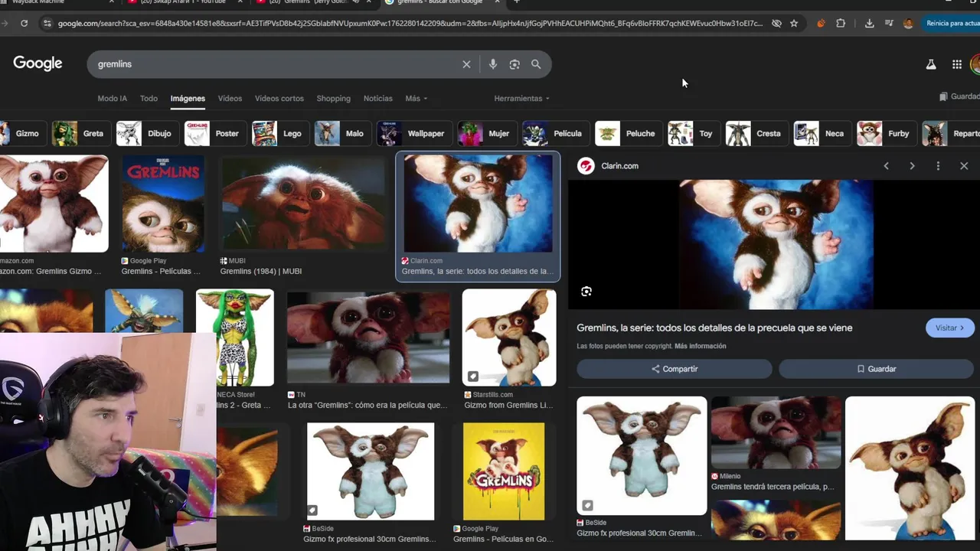This screenshot has height=551, width=980.
Task: Clear the gremlins search box text
Action: point(466,64)
